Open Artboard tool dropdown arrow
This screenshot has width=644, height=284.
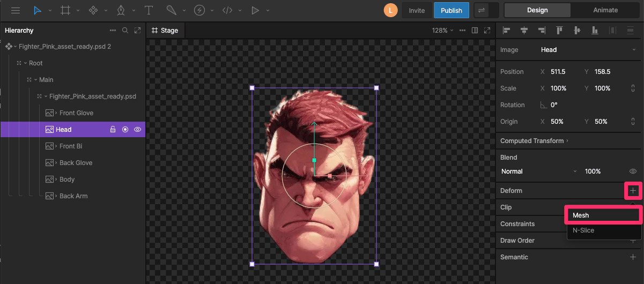[78, 11]
